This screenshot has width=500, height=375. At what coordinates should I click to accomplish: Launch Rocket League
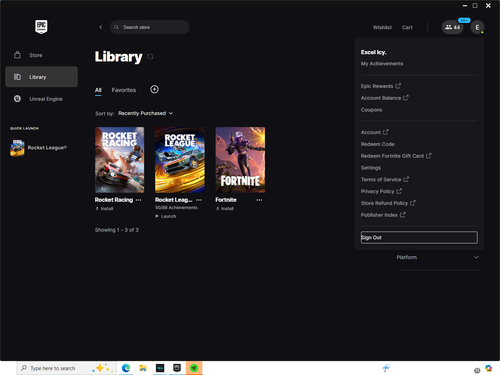166,216
